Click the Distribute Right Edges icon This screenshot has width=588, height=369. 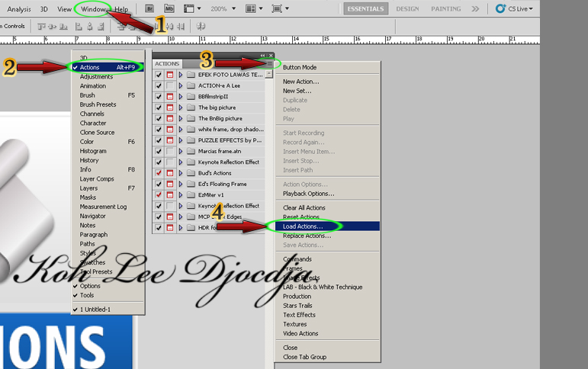coord(181,26)
